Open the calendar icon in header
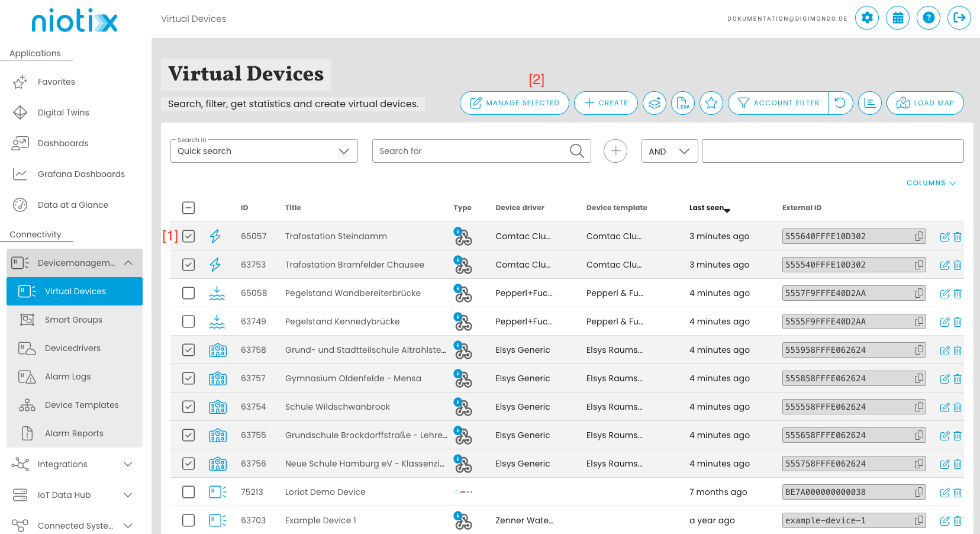 [898, 18]
